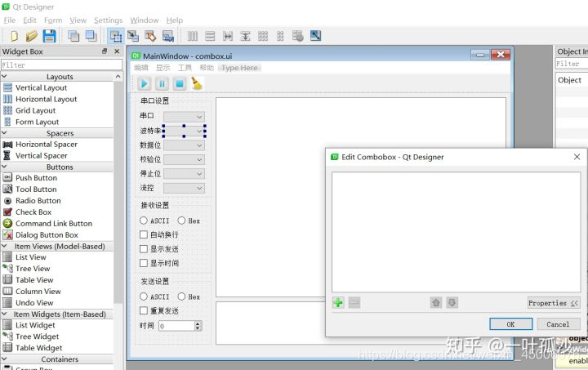Select the ASCII radio under 接收设置
Screen dimensions: 588x370
point(143,221)
